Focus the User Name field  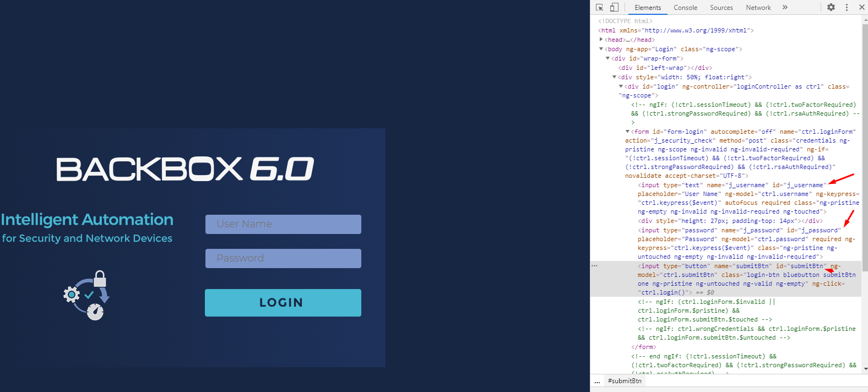click(283, 224)
